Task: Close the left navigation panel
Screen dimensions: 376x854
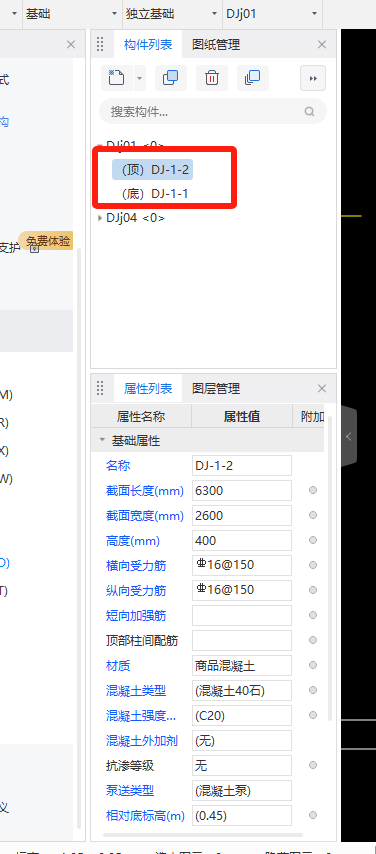Action: [71, 45]
